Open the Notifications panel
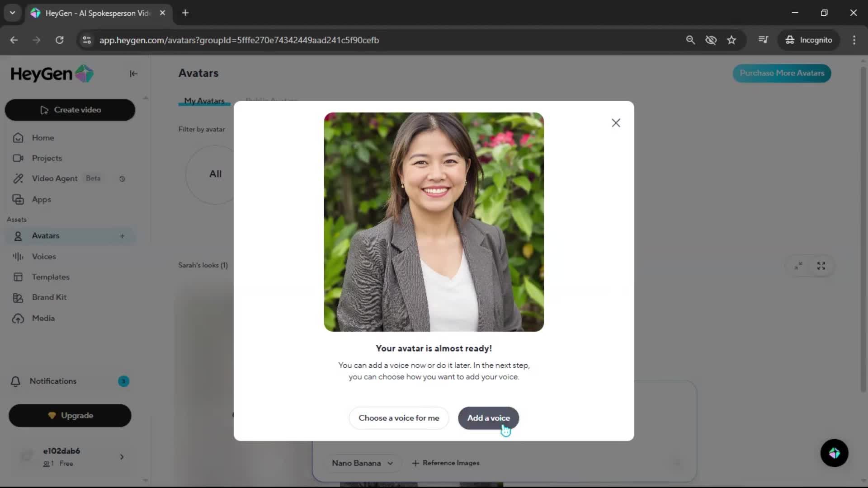The height and width of the screenshot is (488, 868). tap(53, 381)
